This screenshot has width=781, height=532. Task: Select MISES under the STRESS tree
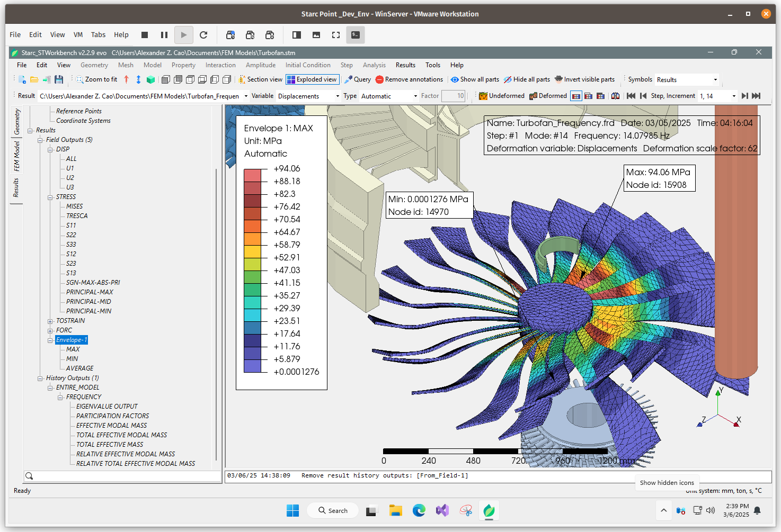pyautogui.click(x=74, y=206)
